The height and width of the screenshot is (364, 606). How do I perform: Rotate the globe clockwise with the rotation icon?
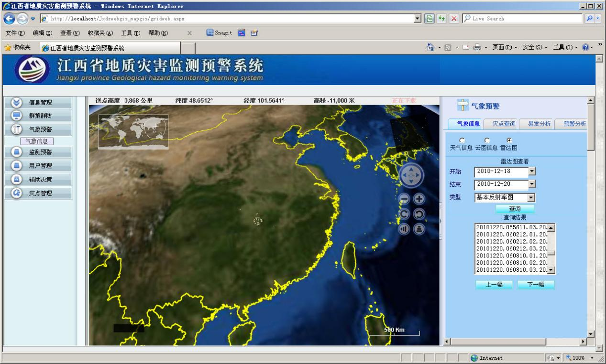(x=404, y=213)
